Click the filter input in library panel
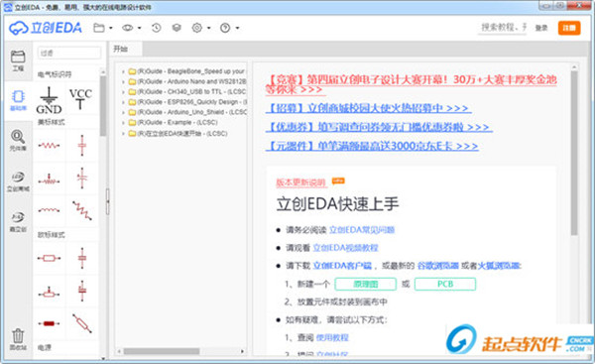The image size is (595, 364). 69,54
